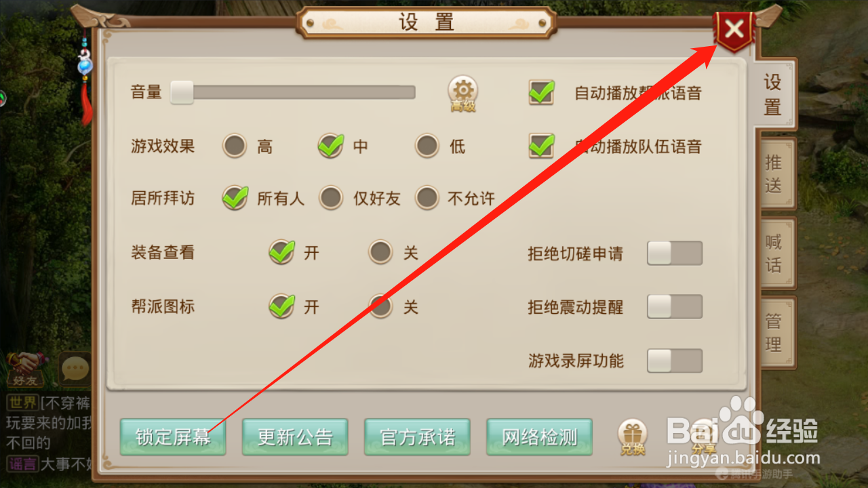This screenshot has width=868, height=488.
Task: Turn 装备查看 to 关
Action: [x=380, y=253]
